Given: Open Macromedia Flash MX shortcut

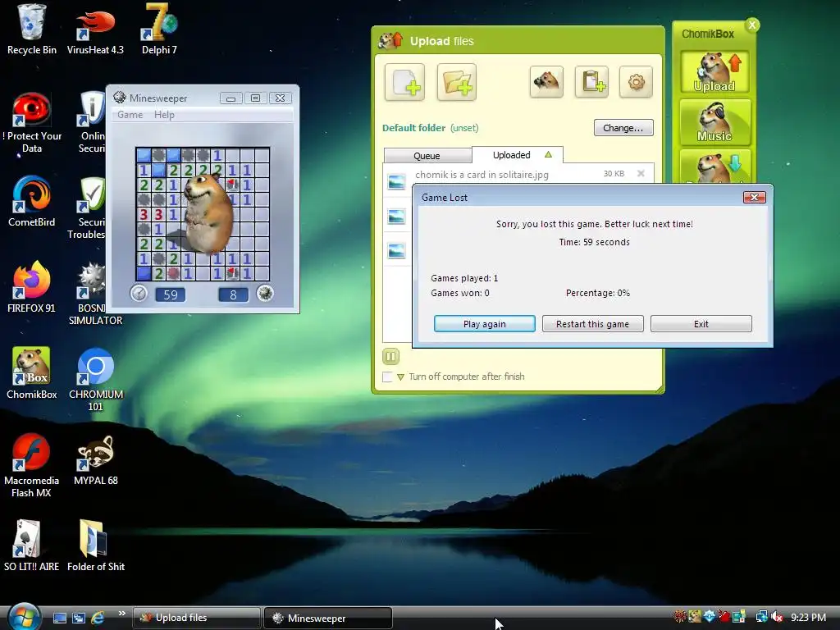Looking at the screenshot, I should click(32, 465).
